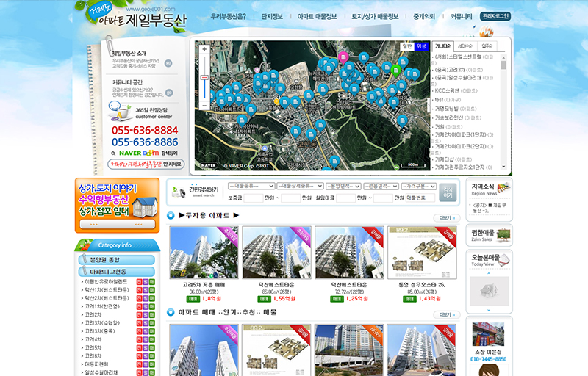Click purple icon in 고려2차 row
This screenshot has height=376, width=588.
pos(146,315)
